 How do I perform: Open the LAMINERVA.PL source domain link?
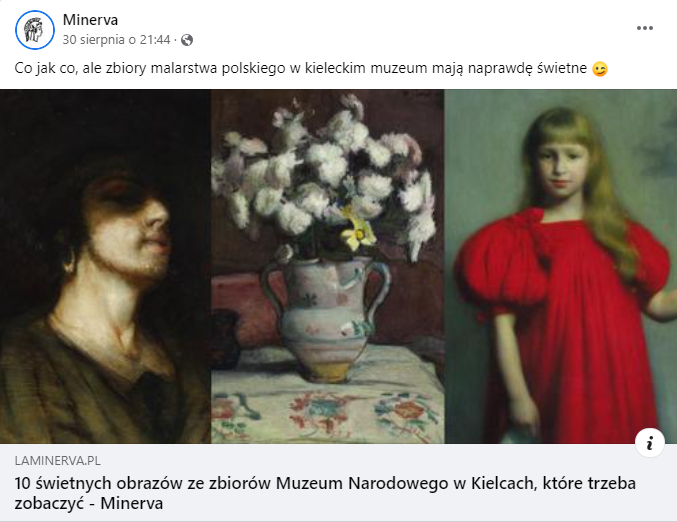coord(57,461)
